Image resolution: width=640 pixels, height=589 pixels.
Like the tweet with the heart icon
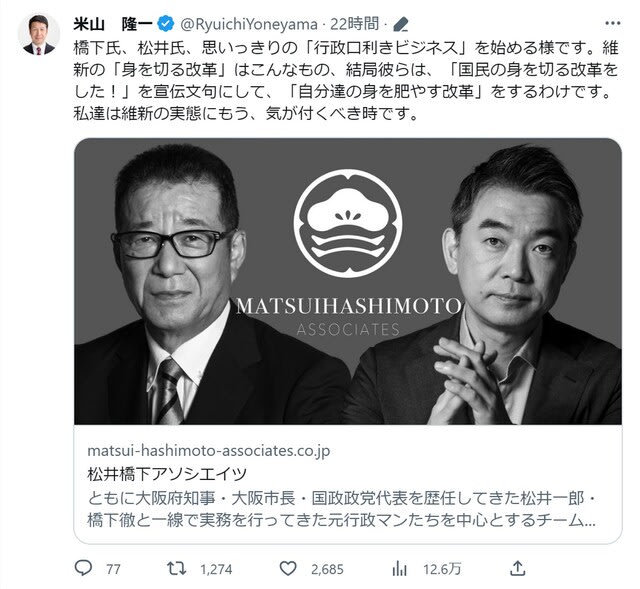288,568
